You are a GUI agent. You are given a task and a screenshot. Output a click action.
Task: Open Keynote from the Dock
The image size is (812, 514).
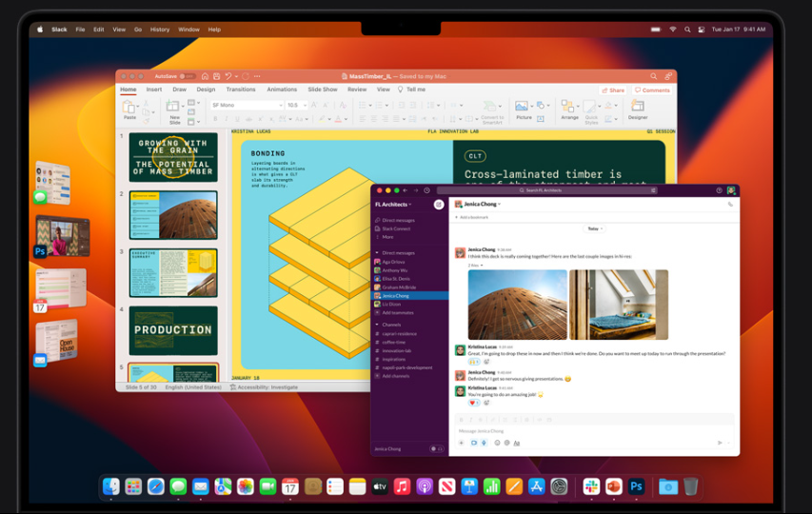(469, 486)
